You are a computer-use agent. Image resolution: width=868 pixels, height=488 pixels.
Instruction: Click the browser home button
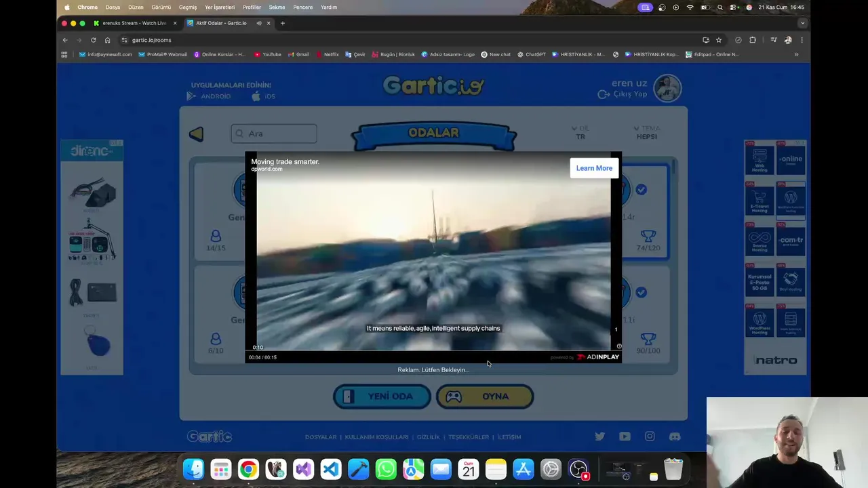107,40
